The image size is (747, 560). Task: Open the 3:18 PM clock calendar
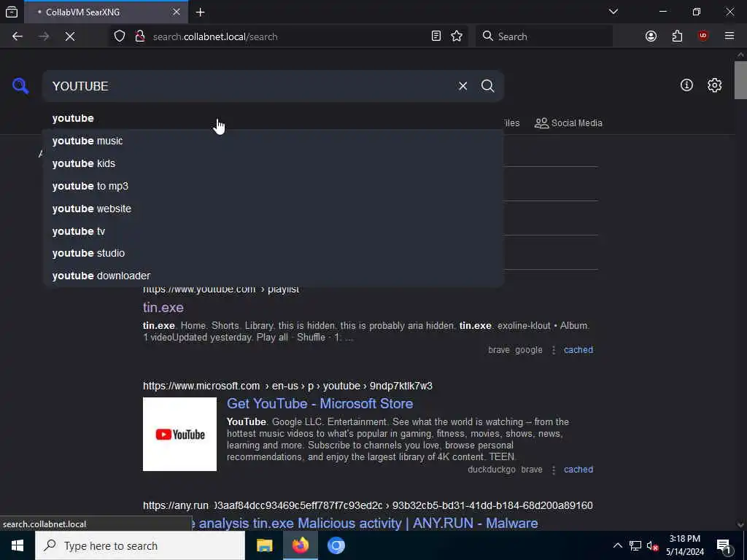(x=684, y=545)
